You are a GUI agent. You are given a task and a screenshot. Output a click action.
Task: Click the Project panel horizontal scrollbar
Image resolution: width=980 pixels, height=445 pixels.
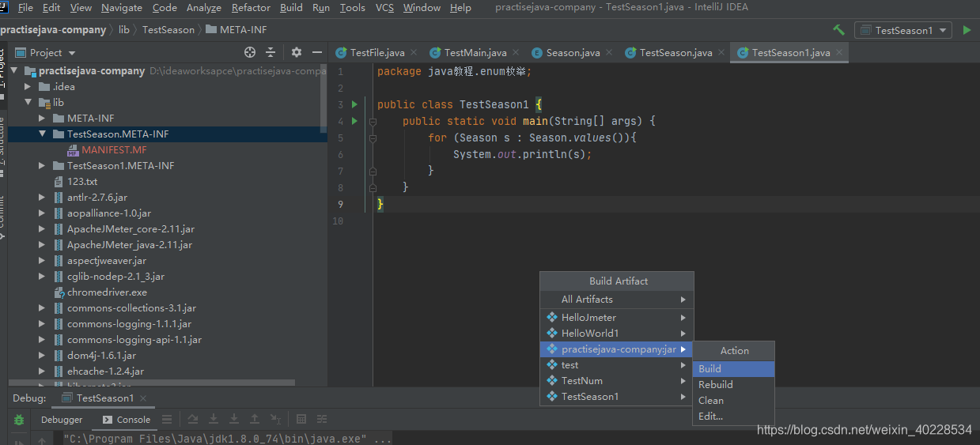[x=150, y=383]
